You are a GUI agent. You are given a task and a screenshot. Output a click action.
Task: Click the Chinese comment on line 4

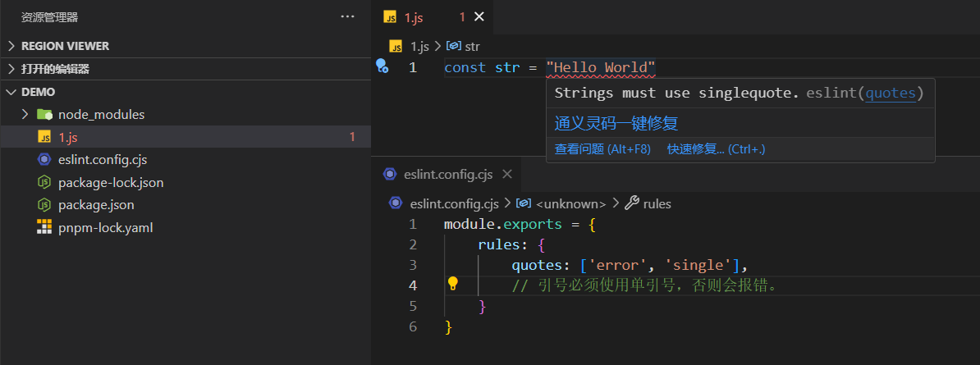click(x=644, y=285)
